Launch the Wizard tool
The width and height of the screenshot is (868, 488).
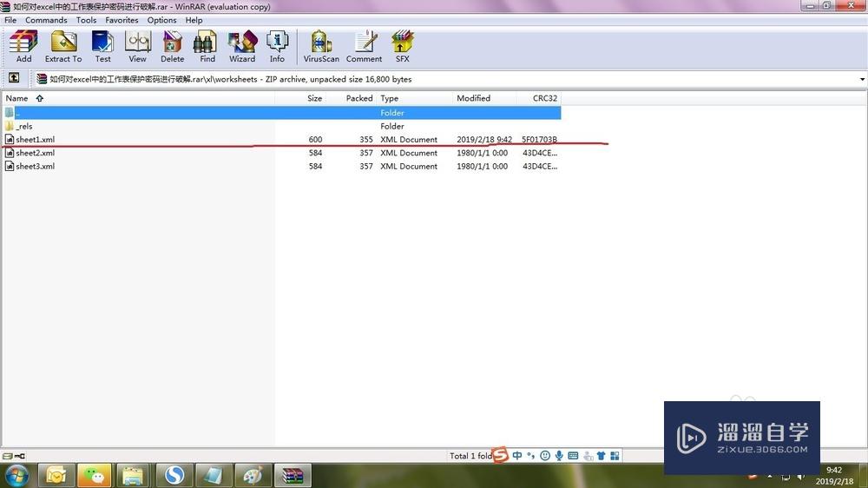click(x=242, y=47)
